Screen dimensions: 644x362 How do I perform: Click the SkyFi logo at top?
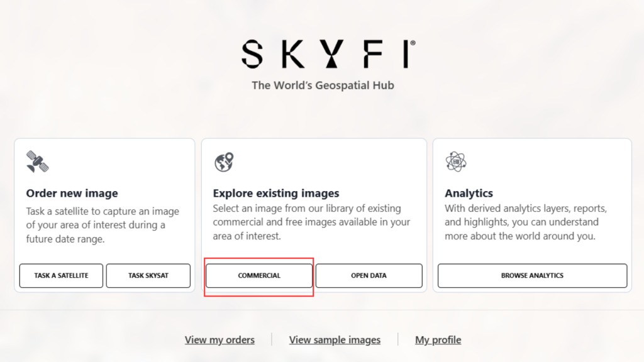[x=328, y=54]
